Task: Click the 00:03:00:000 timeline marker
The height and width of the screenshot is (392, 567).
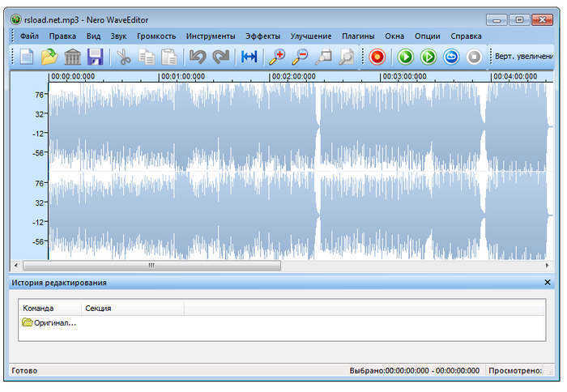Action: 404,76
